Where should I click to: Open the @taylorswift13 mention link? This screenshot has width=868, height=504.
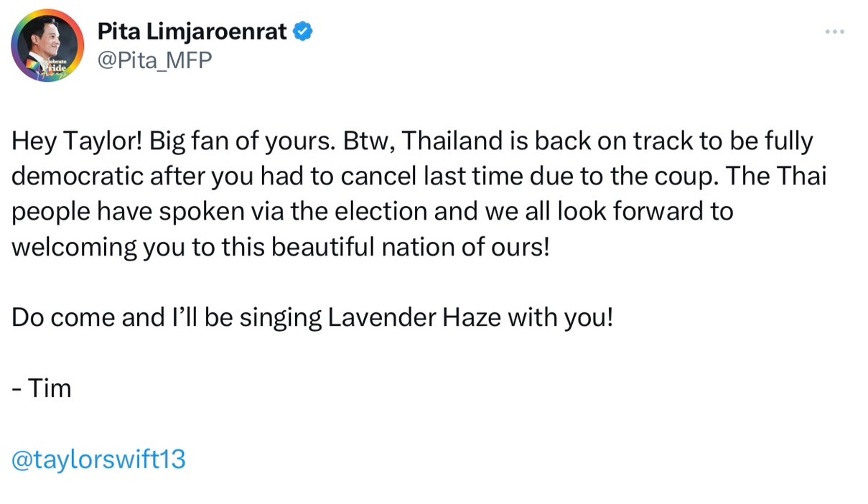pos(98,459)
